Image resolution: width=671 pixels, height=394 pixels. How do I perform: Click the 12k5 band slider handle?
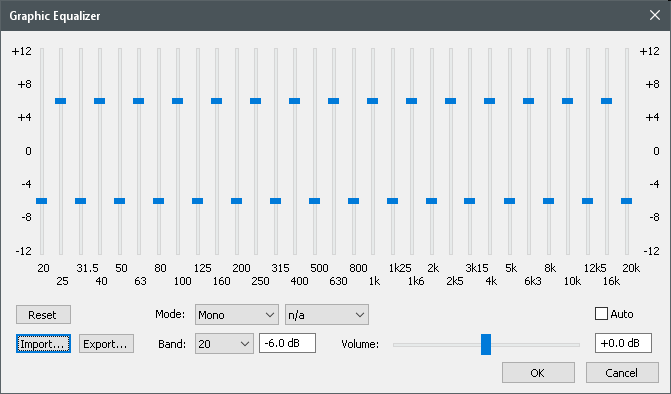pos(588,201)
